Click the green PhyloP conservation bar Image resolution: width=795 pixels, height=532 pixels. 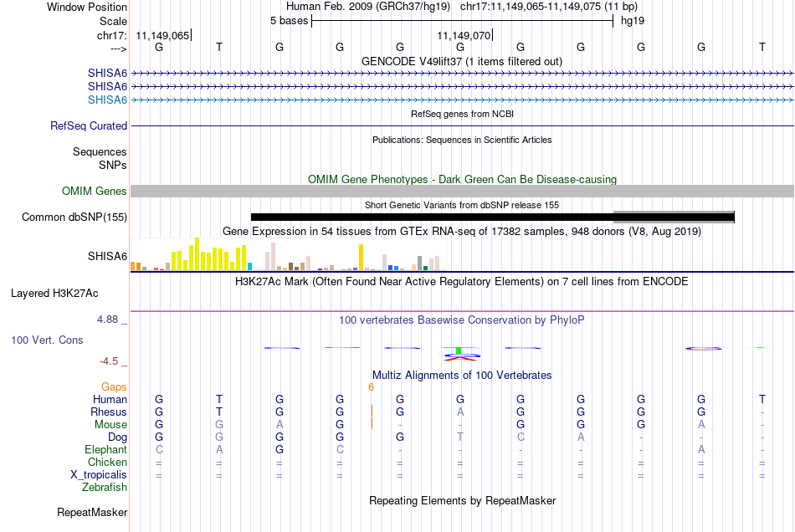click(x=459, y=350)
